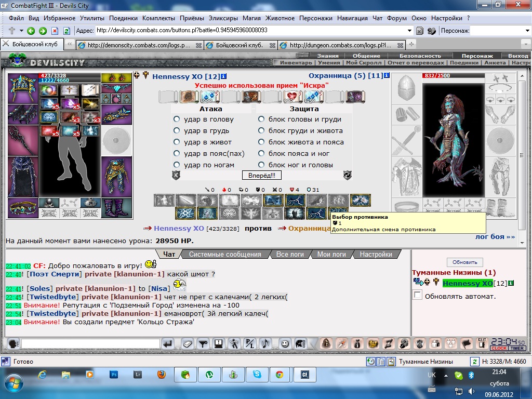Click the sound toggle icon in chat bar
532x399 pixels.
265,344
